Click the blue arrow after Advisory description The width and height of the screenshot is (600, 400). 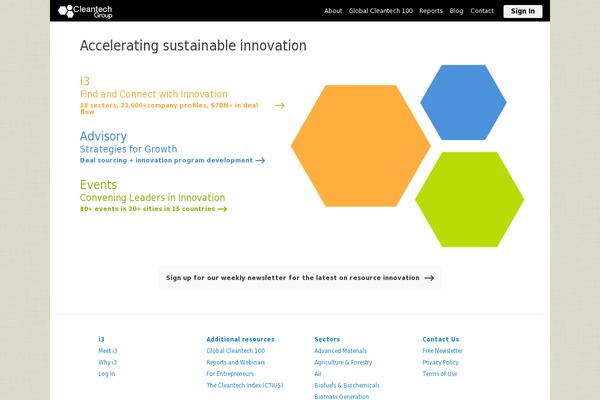click(260, 160)
